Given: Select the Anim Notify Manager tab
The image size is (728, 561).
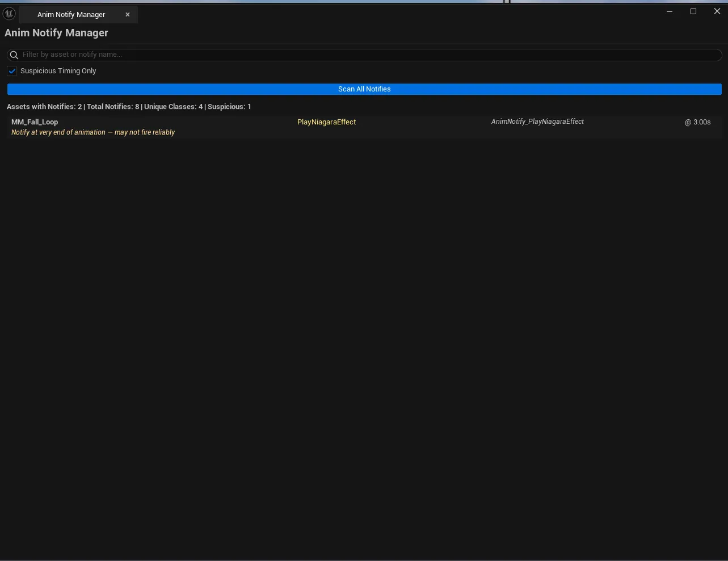Looking at the screenshot, I should (78, 15).
